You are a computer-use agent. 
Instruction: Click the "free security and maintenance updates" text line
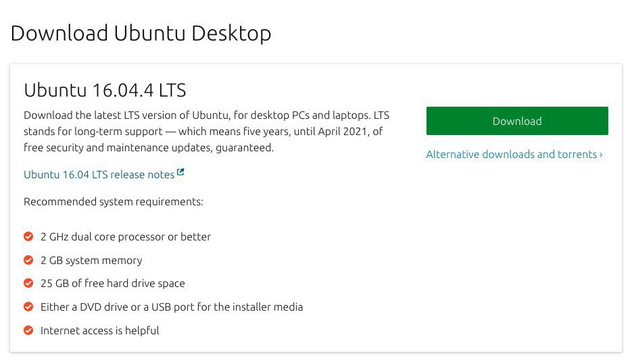click(x=149, y=147)
